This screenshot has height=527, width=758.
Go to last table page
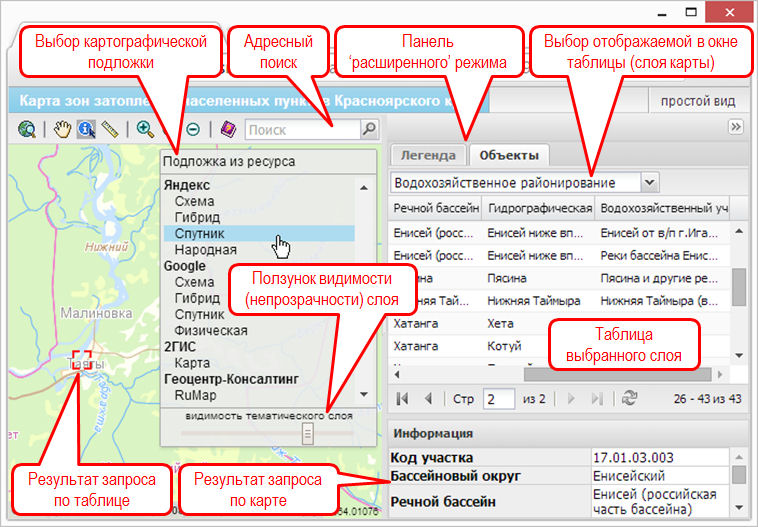(x=597, y=398)
